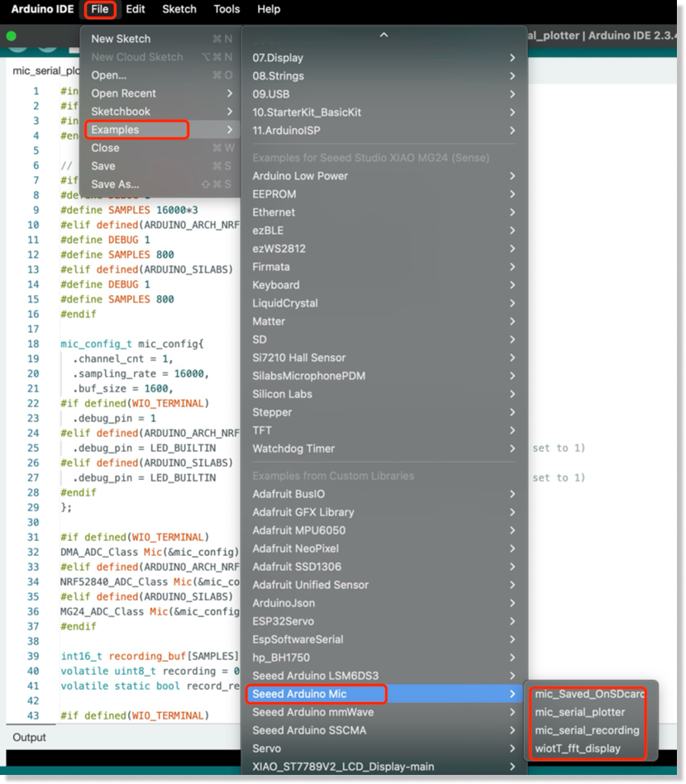Image resolution: width=686 pixels, height=784 pixels.
Task: Click the green window zoom button
Action: tap(11, 36)
